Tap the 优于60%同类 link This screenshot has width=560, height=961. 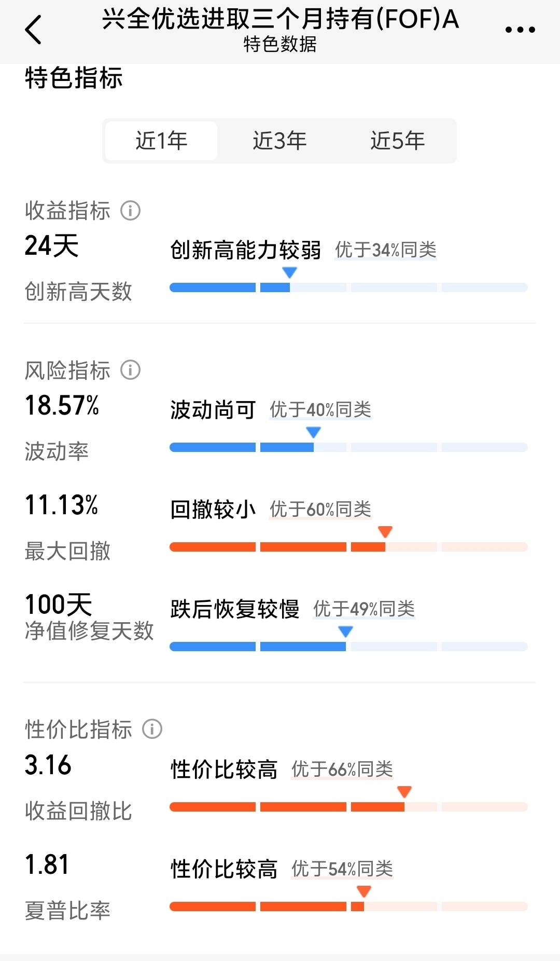coord(320,510)
